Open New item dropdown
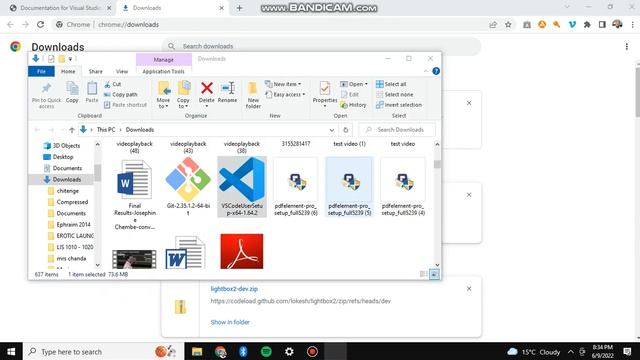This screenshot has width=640, height=360. point(283,84)
